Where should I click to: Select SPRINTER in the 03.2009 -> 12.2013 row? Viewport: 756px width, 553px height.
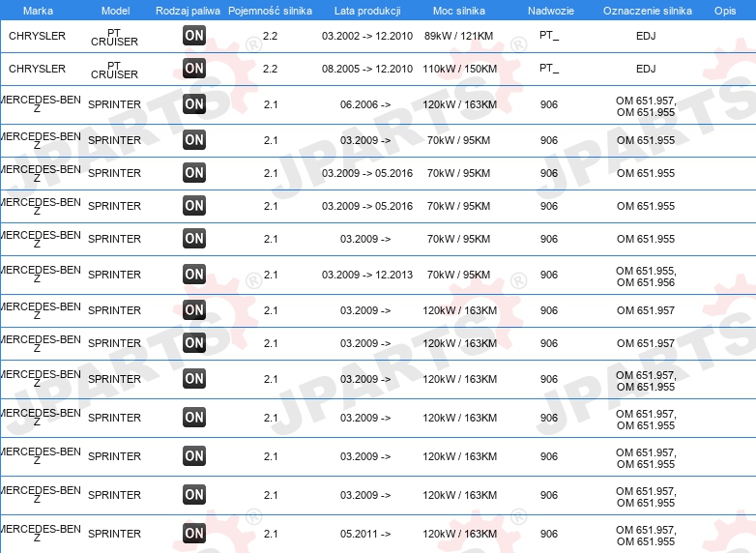[114, 275]
